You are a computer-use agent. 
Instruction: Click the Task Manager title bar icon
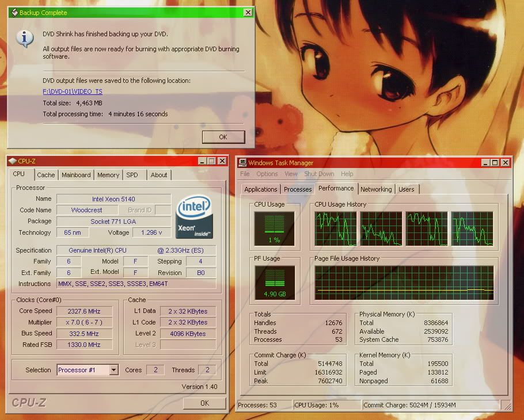click(x=242, y=163)
